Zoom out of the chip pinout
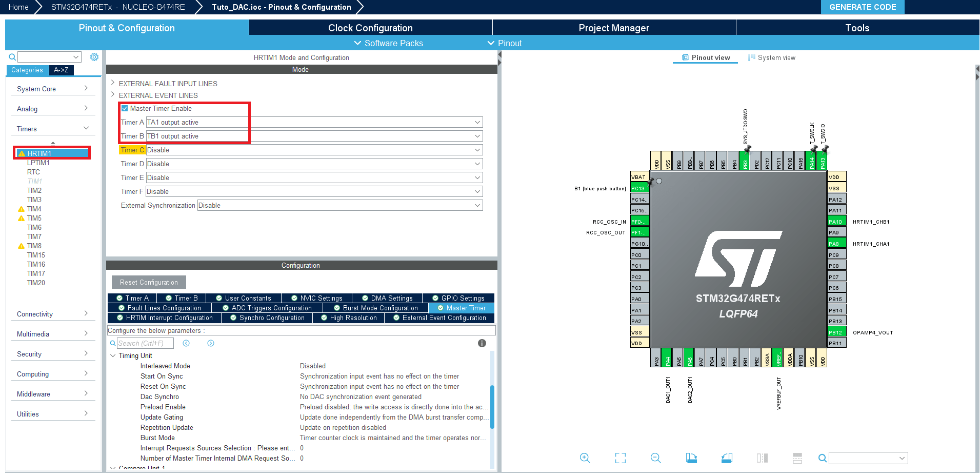 click(655, 458)
